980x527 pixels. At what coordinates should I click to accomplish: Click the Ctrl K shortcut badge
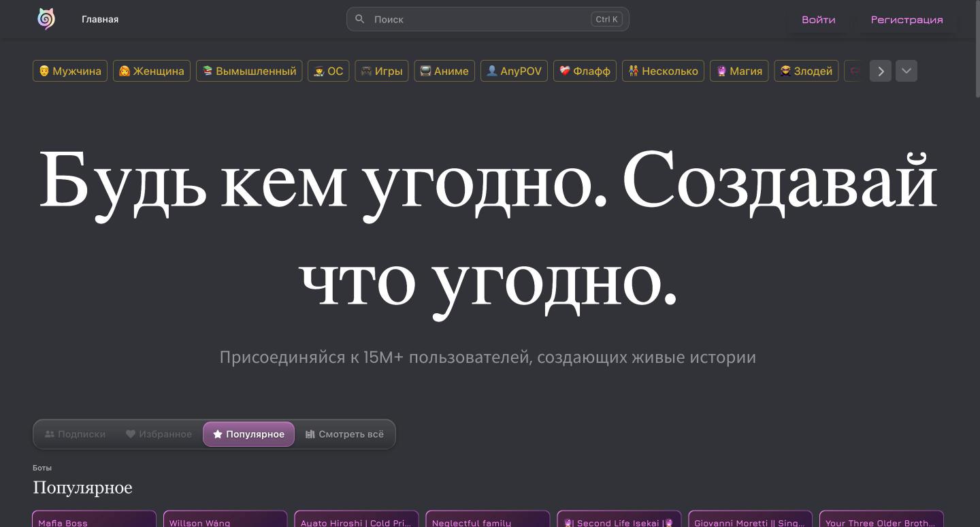(x=606, y=19)
